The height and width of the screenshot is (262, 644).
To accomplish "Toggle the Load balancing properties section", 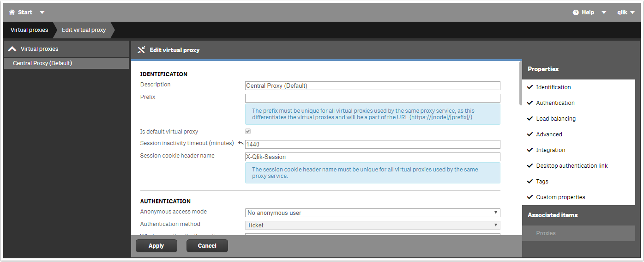I will click(555, 119).
